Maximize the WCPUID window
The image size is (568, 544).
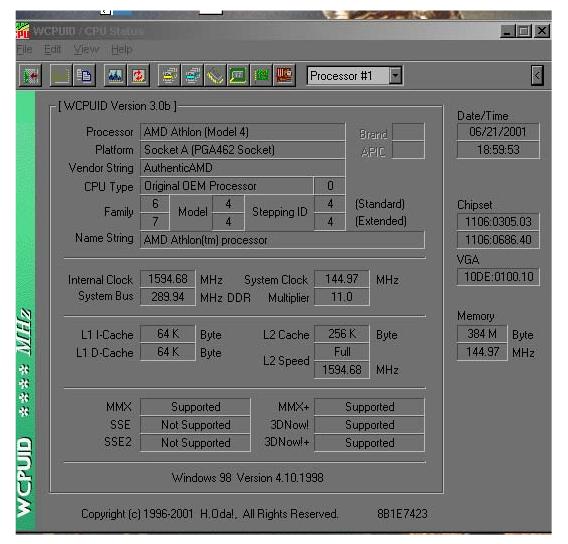tap(524, 31)
